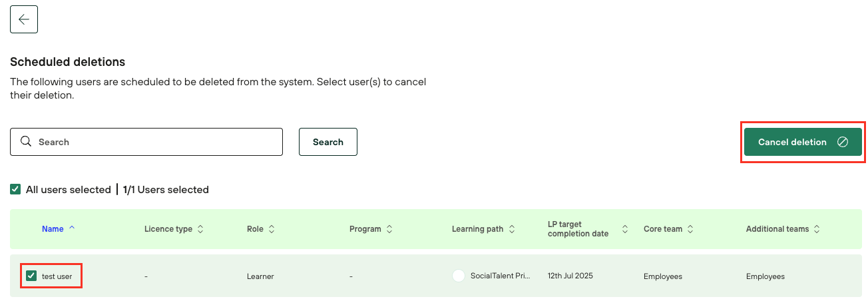Click the magnifier icon in search field

(x=26, y=142)
